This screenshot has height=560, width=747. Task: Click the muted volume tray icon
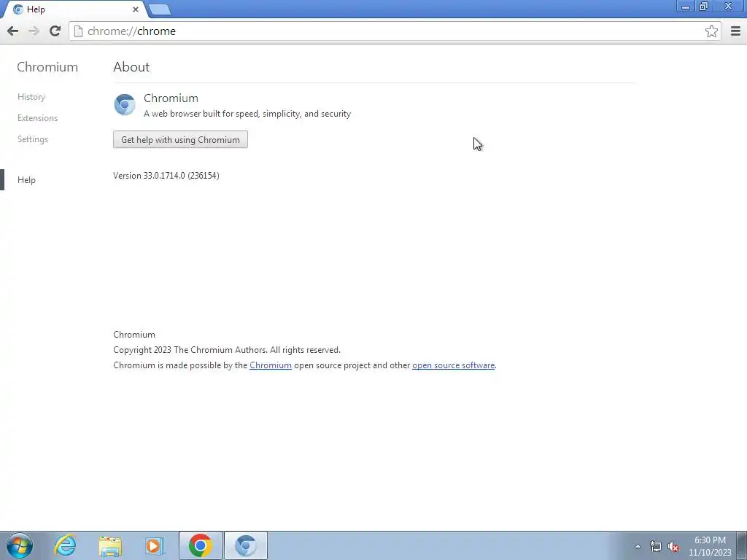point(673,547)
